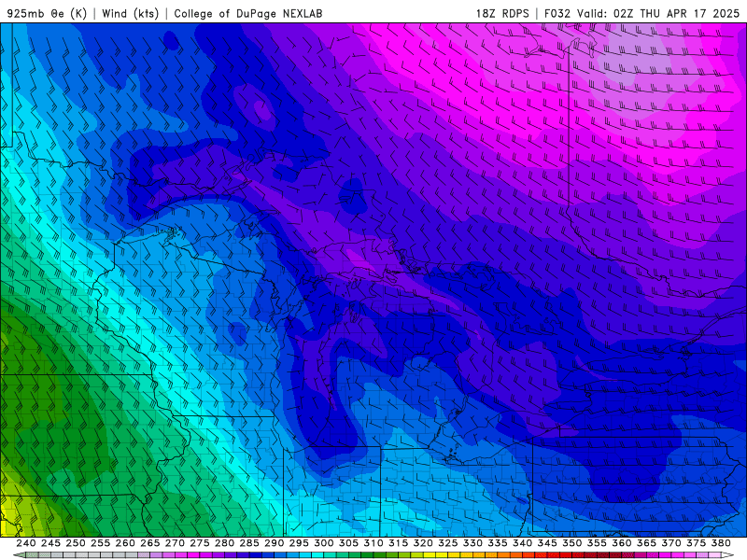
Task: Click the '925mb θe (K)' title text
Action: (47, 13)
